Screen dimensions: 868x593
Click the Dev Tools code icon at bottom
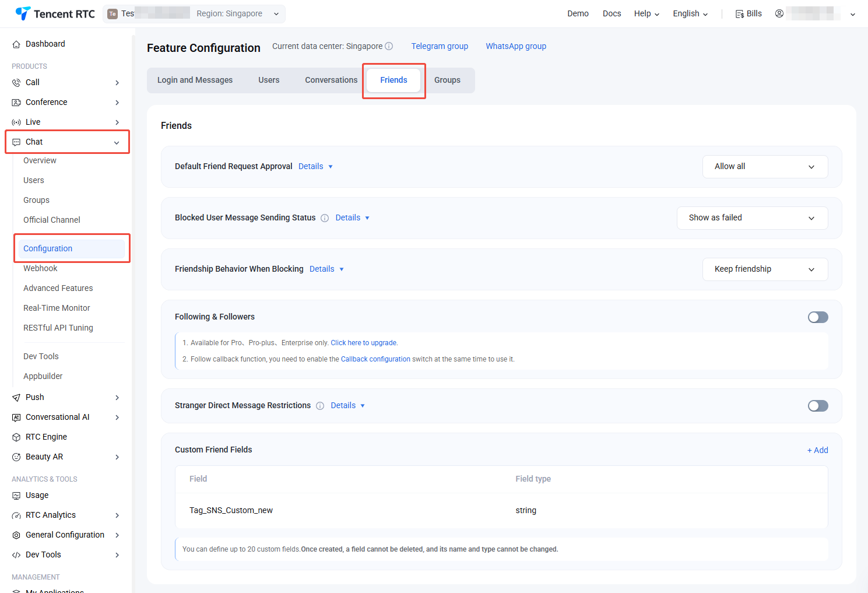tap(16, 555)
